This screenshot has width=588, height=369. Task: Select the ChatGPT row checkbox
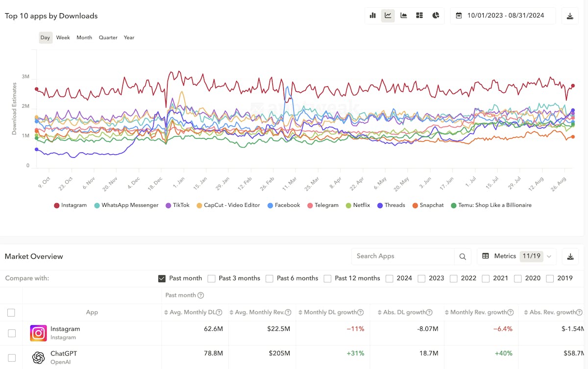click(11, 358)
